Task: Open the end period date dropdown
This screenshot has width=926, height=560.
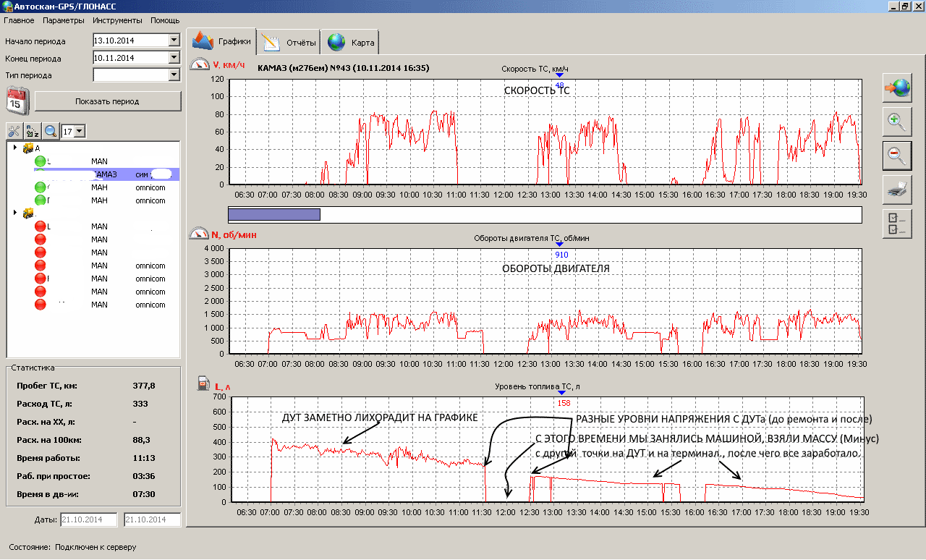Action: click(x=174, y=58)
